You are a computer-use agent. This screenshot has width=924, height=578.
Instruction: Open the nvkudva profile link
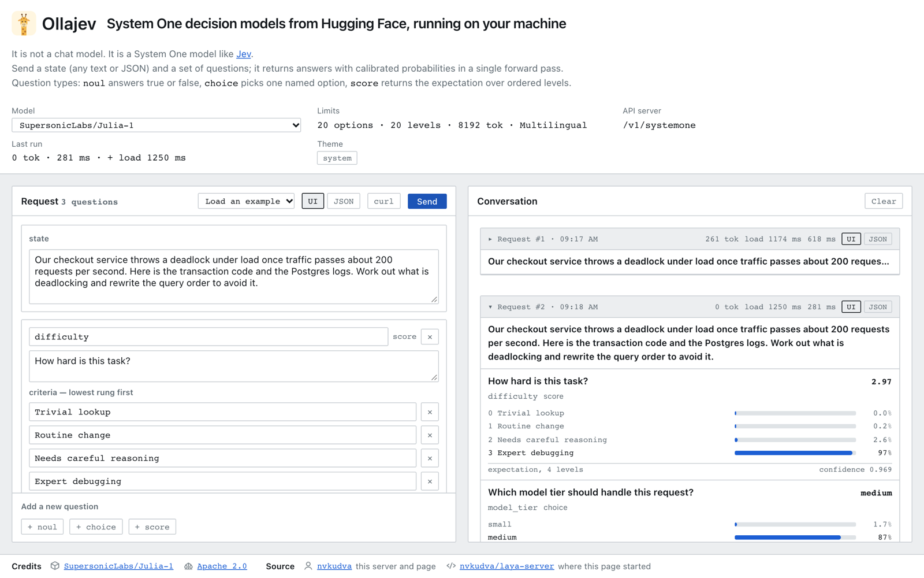pyautogui.click(x=334, y=566)
